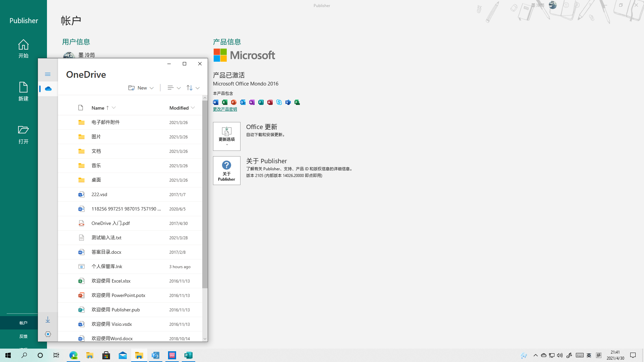Image resolution: width=644 pixels, height=362 pixels.
Task: Click the New folder icon in OneDrive toolbar
Action: click(131, 88)
